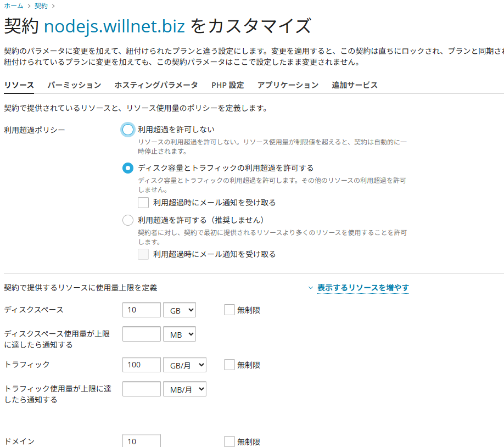Click the ディスクスペース value input field
504x447 pixels.
click(x=141, y=310)
